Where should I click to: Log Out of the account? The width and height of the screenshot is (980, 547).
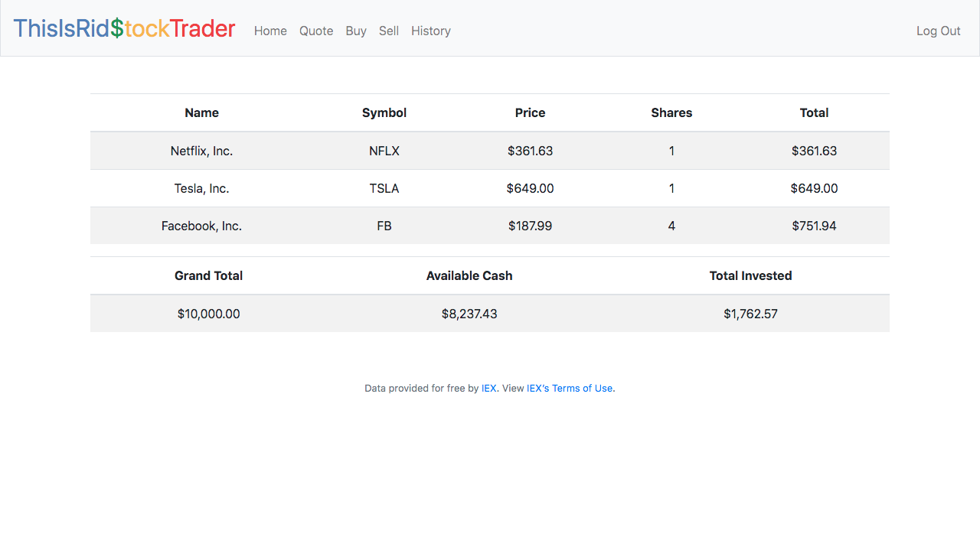click(x=938, y=31)
